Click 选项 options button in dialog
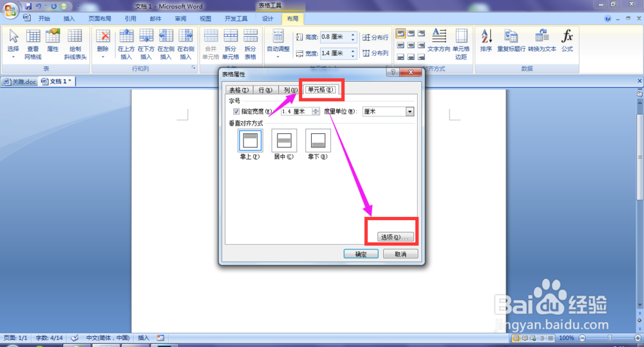The height and width of the screenshot is (347, 644). (x=395, y=237)
